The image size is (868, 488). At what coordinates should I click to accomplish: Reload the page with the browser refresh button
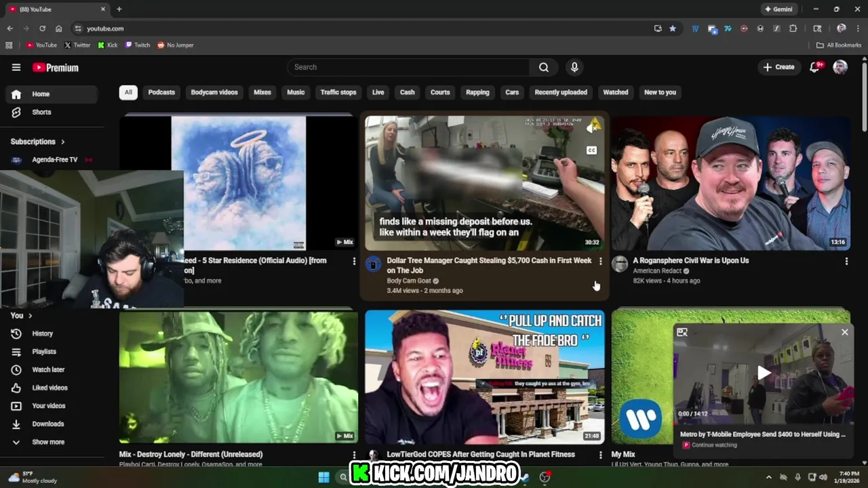pos(42,28)
